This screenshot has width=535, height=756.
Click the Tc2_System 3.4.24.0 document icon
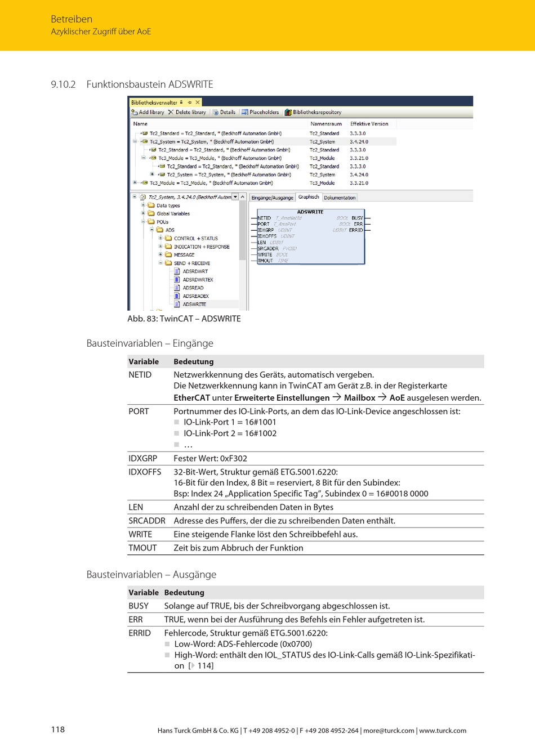[x=142, y=197]
